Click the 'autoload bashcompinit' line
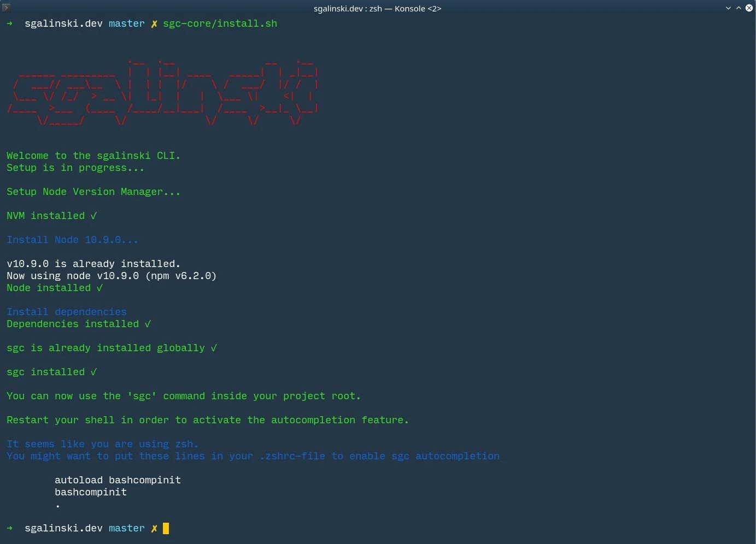 point(118,480)
